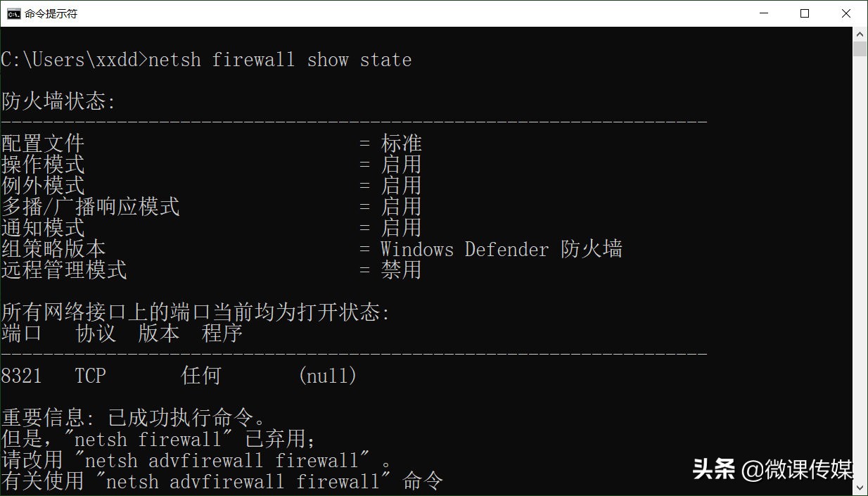The image size is (868, 496).
Task: Click port number 8321 in the table
Action: [x=21, y=376]
